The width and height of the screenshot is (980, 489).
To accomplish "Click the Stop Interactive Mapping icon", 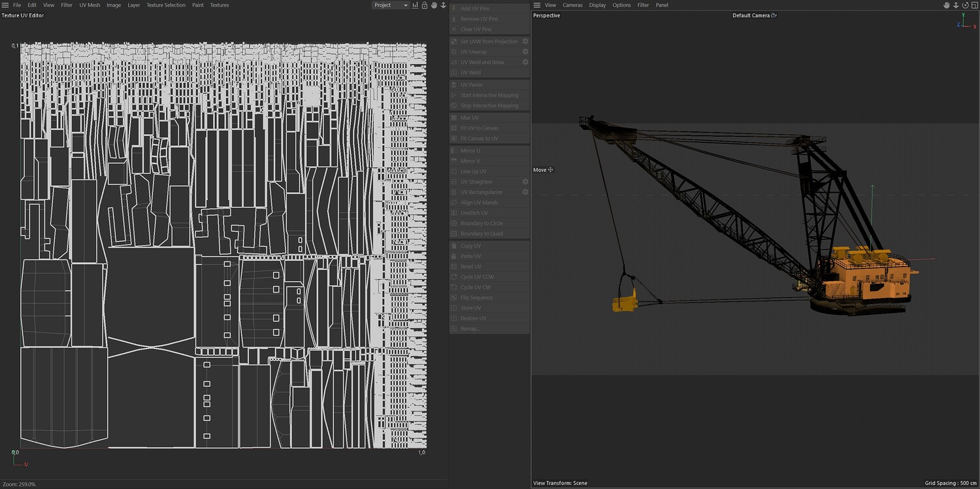I will coord(454,106).
